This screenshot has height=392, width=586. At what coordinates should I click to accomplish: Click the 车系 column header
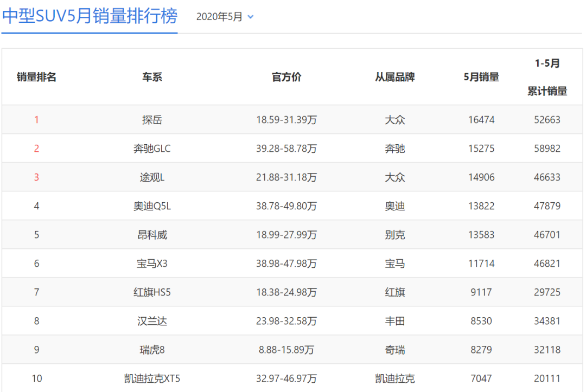152,78
